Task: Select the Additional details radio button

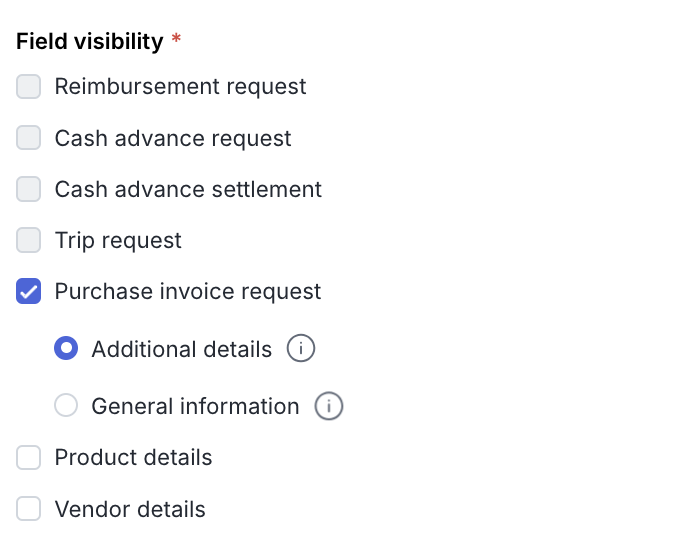Action: pos(66,349)
